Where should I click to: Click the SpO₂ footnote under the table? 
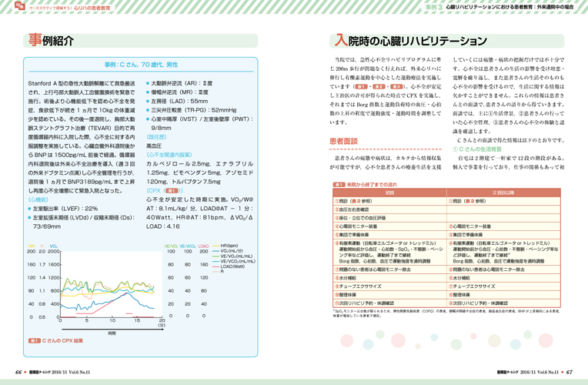[x=446, y=313]
